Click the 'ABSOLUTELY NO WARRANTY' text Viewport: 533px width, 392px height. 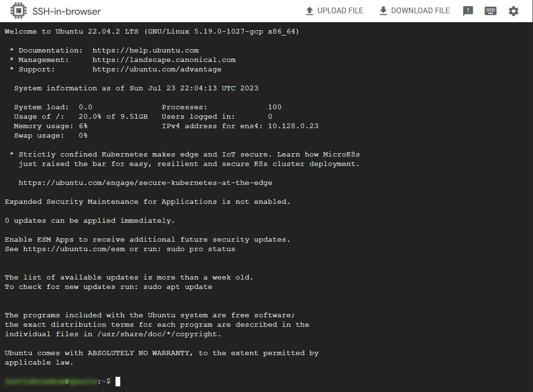click(x=138, y=353)
